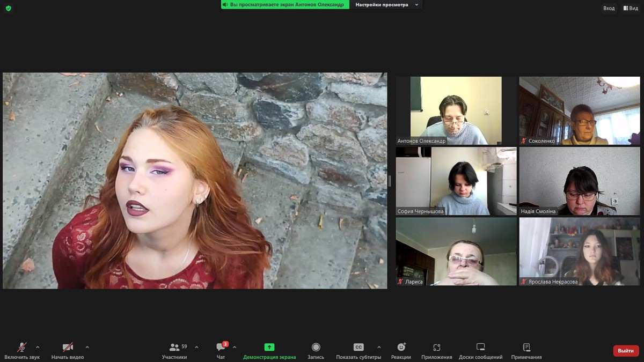This screenshot has width=644, height=362.
Task: Click the green encryption shield icon
Action: click(8, 8)
